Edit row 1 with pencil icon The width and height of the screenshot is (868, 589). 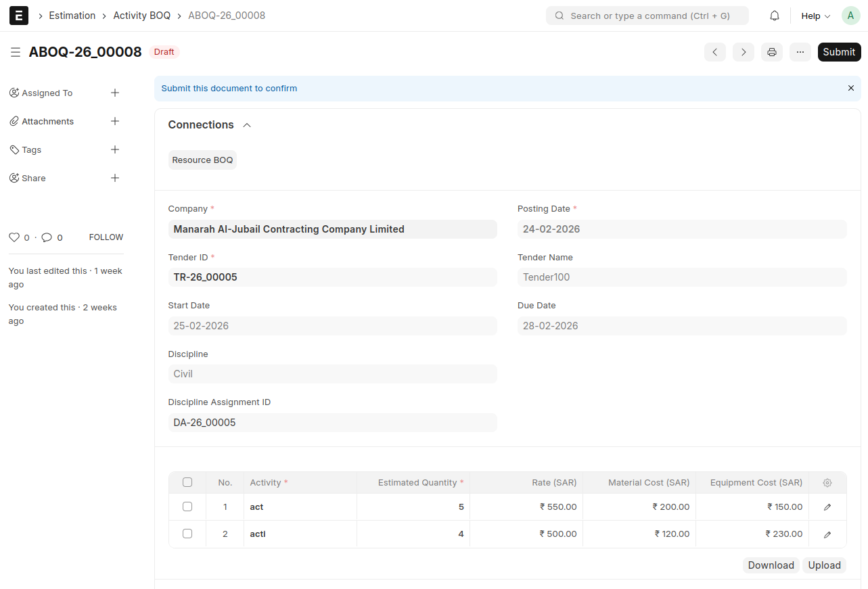(827, 507)
